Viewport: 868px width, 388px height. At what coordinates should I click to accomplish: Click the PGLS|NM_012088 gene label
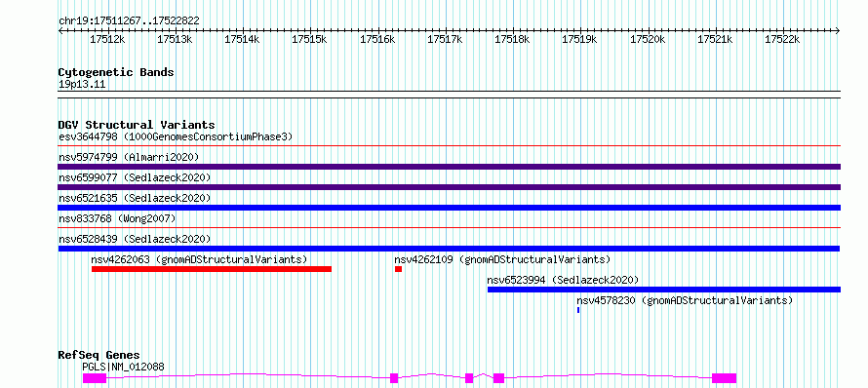coord(123,367)
